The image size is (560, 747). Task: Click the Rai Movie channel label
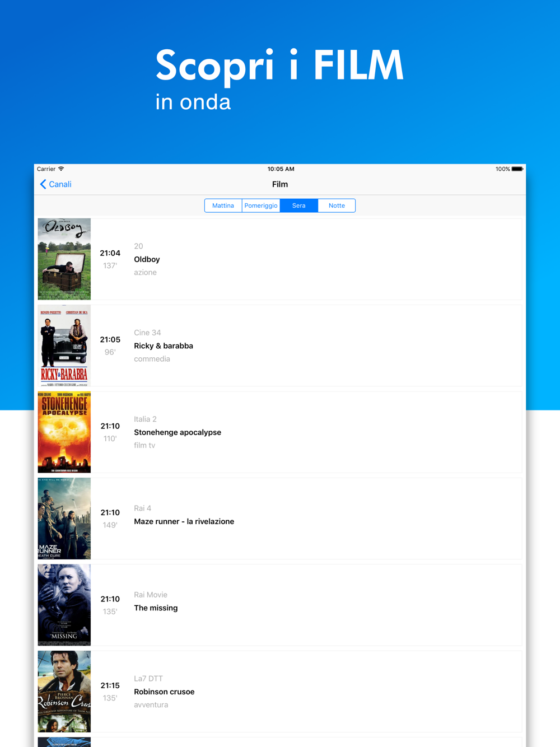(x=151, y=595)
